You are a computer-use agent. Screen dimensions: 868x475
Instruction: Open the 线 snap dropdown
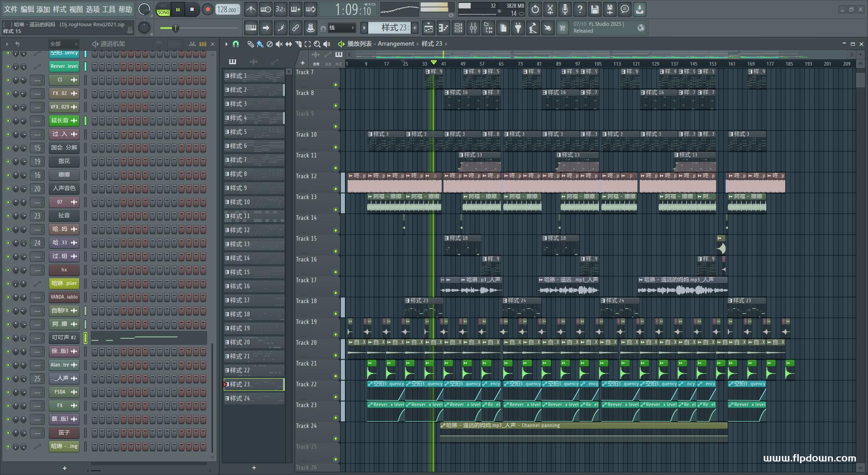(x=341, y=28)
